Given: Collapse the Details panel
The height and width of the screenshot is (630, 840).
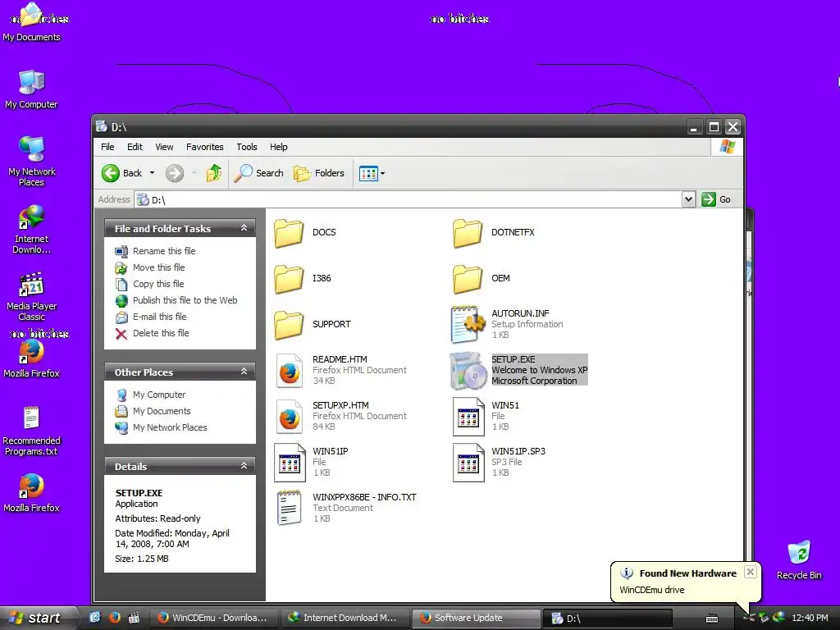Looking at the screenshot, I should pos(244,466).
